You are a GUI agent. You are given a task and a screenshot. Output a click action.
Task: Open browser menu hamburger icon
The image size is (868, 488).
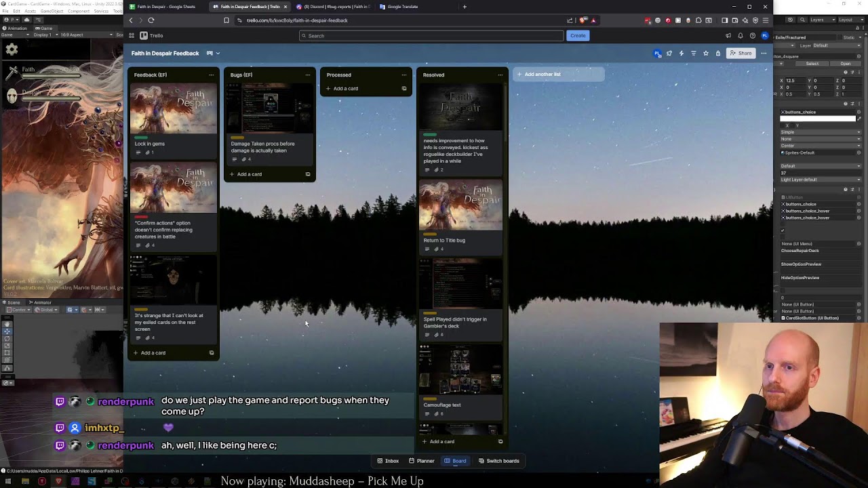coord(766,20)
